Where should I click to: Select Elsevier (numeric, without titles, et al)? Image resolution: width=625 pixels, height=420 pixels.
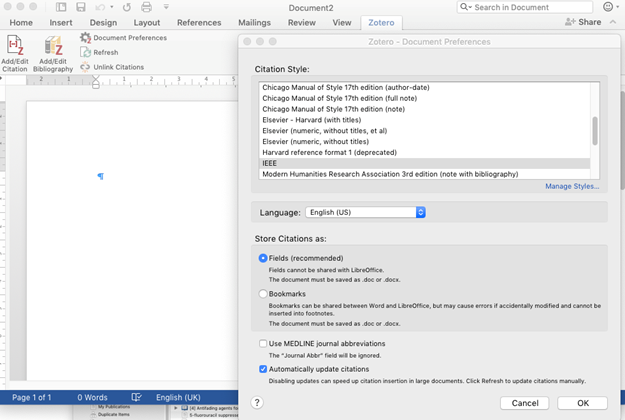coord(424,131)
